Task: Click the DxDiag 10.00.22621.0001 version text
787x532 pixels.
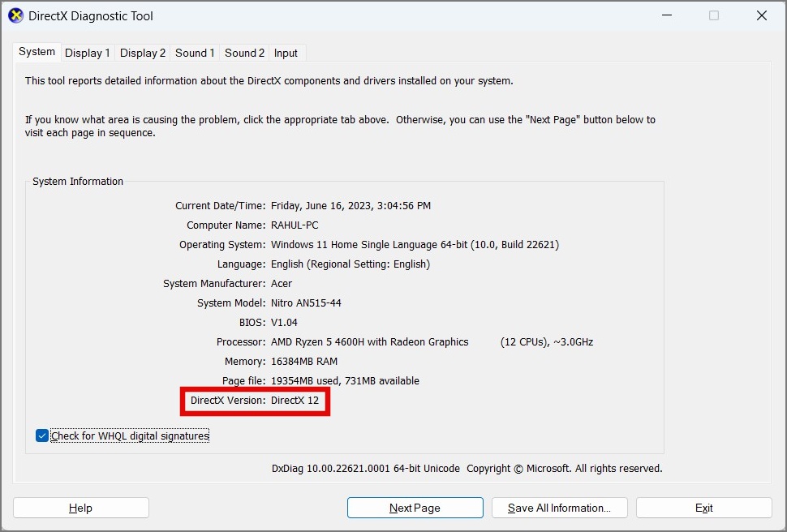Action: tap(366, 469)
